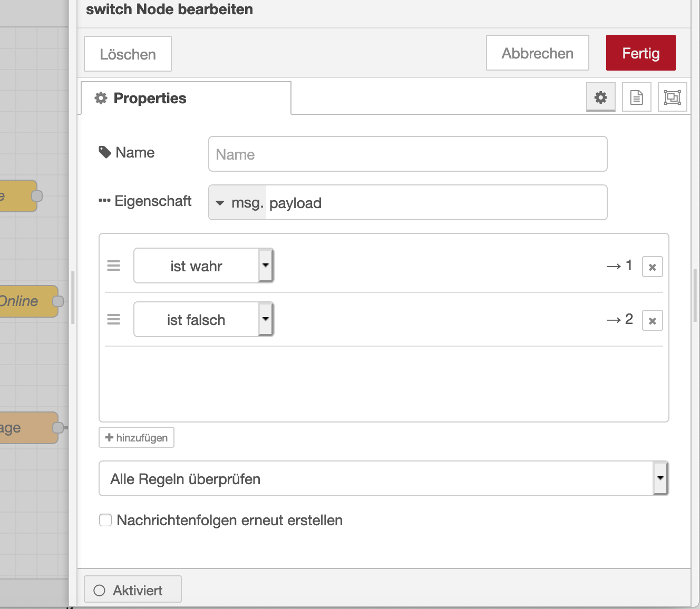
Task: Open node description document icon
Action: pyautogui.click(x=636, y=97)
